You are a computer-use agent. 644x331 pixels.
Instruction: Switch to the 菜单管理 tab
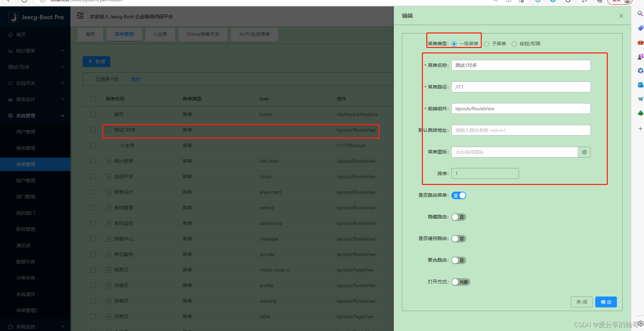(124, 34)
